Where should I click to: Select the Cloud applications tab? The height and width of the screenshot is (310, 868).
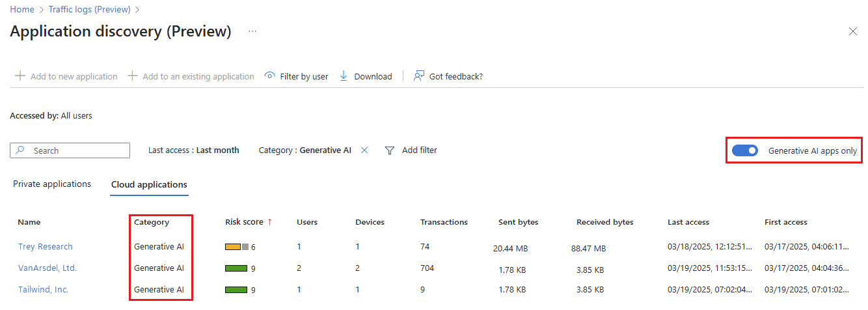[x=149, y=184]
